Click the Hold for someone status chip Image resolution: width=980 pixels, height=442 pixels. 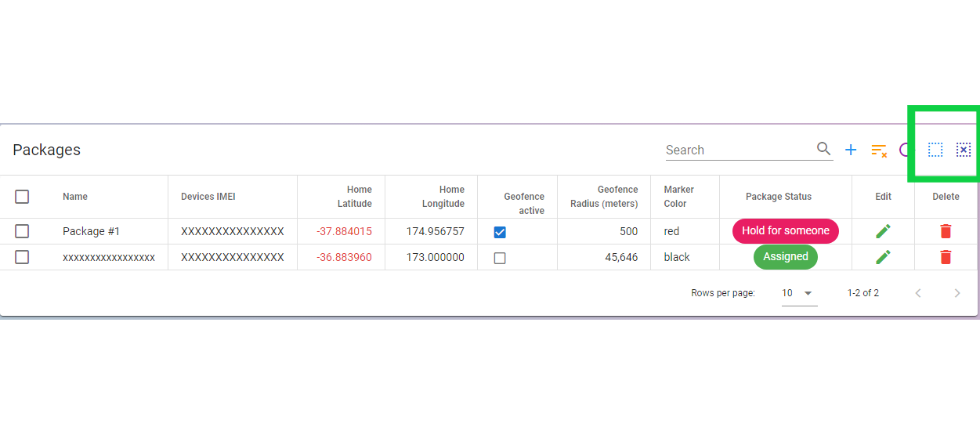pyautogui.click(x=785, y=231)
